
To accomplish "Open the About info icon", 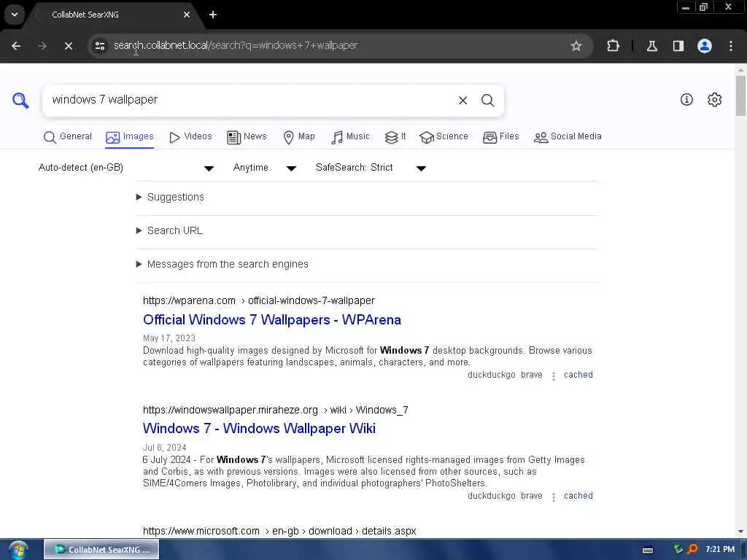I will coord(686,99).
